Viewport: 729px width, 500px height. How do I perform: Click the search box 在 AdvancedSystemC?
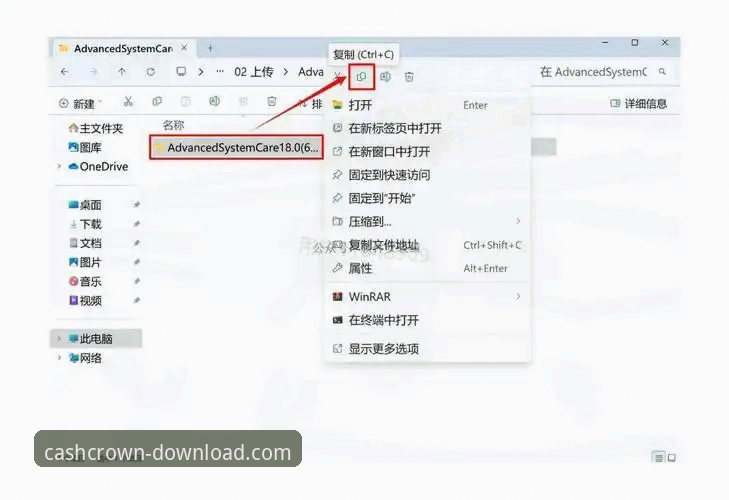[604, 72]
